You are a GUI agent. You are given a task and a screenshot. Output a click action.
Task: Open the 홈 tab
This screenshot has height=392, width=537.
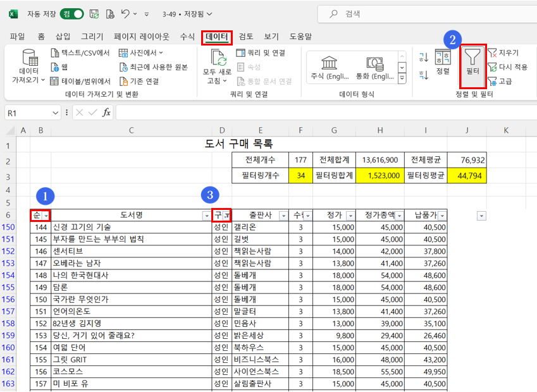(41, 37)
